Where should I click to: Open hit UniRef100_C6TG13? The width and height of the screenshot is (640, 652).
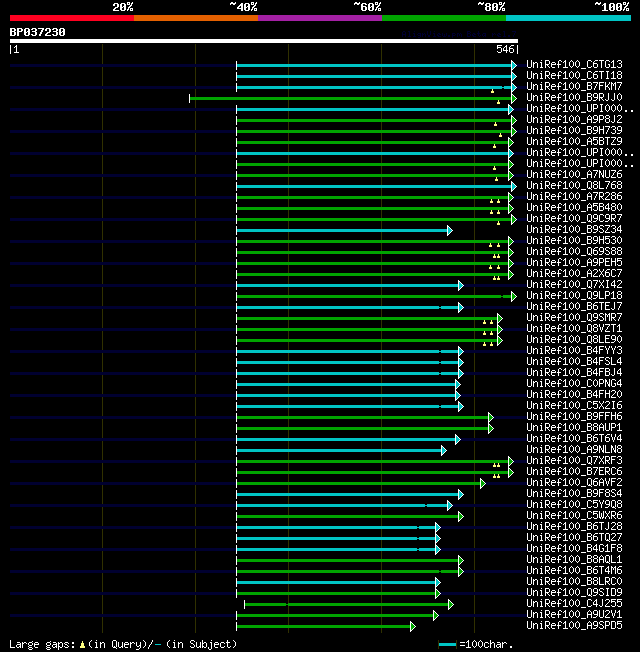coord(574,64)
